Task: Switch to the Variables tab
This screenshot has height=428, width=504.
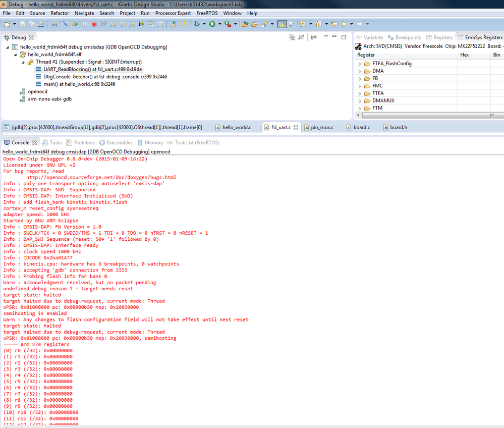Action: point(369,38)
